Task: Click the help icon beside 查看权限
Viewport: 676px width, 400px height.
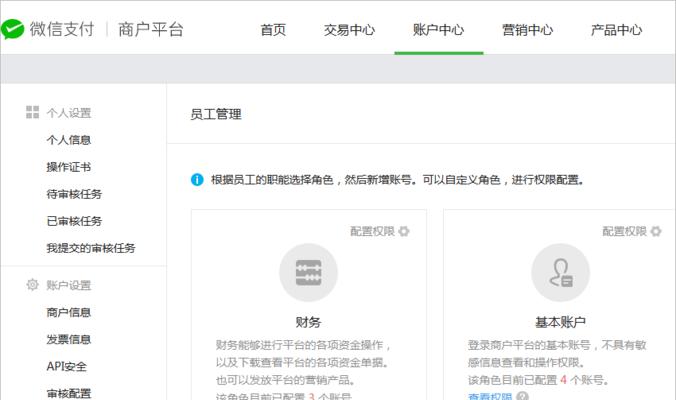Action: point(523,396)
